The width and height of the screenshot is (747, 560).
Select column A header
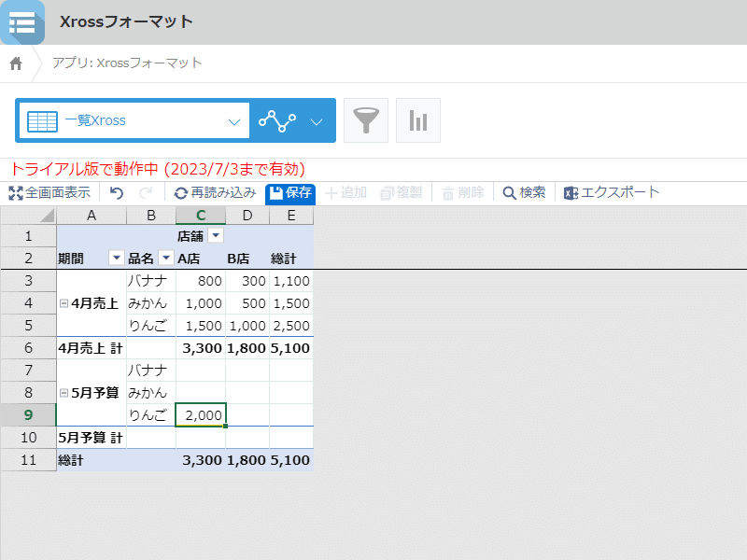92,216
